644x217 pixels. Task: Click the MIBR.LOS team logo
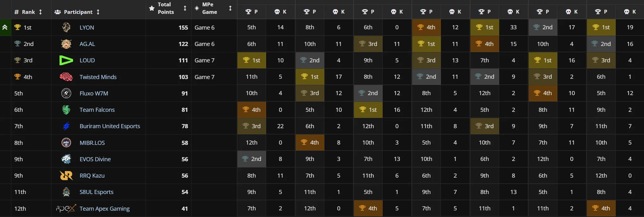(66, 143)
